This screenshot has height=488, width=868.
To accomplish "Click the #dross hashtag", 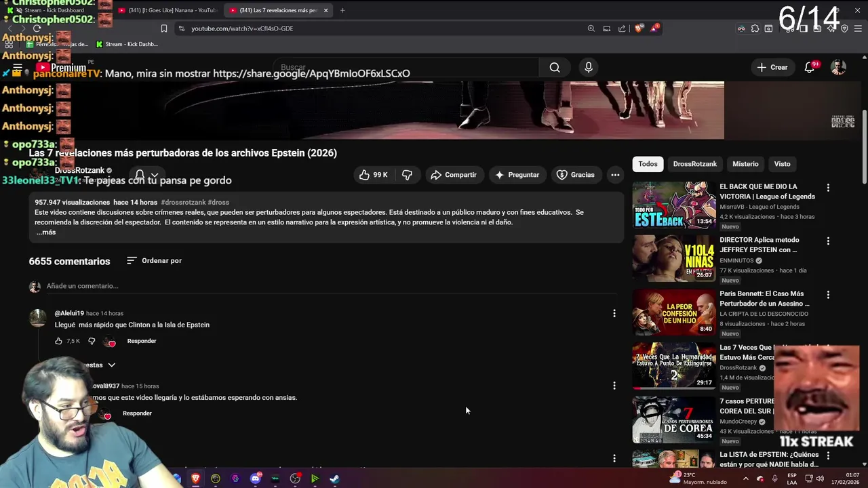I will pos(218,202).
